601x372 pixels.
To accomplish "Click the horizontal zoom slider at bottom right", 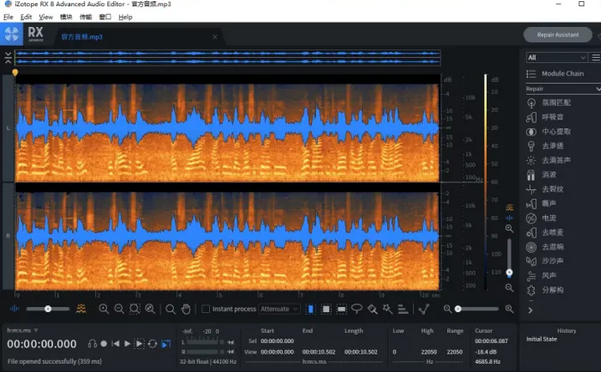I will (478, 309).
